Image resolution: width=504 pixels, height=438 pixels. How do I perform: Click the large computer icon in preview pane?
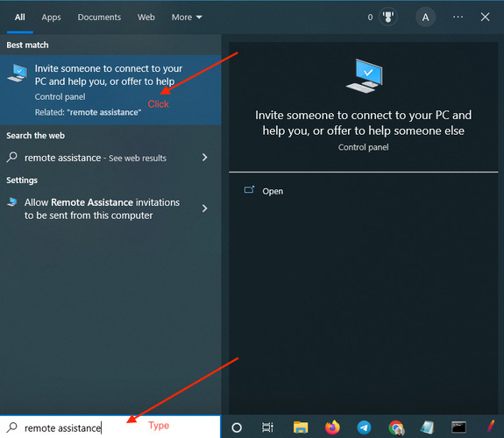tap(364, 76)
